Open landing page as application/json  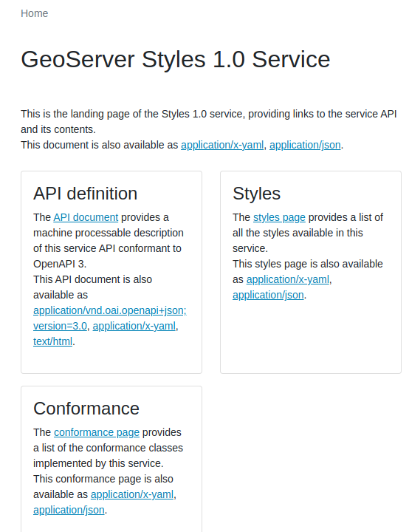pyautogui.click(x=305, y=145)
